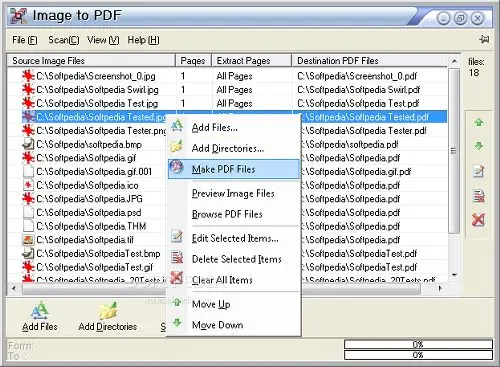
Task: Choose Preview Image Files from context menu
Action: click(234, 193)
